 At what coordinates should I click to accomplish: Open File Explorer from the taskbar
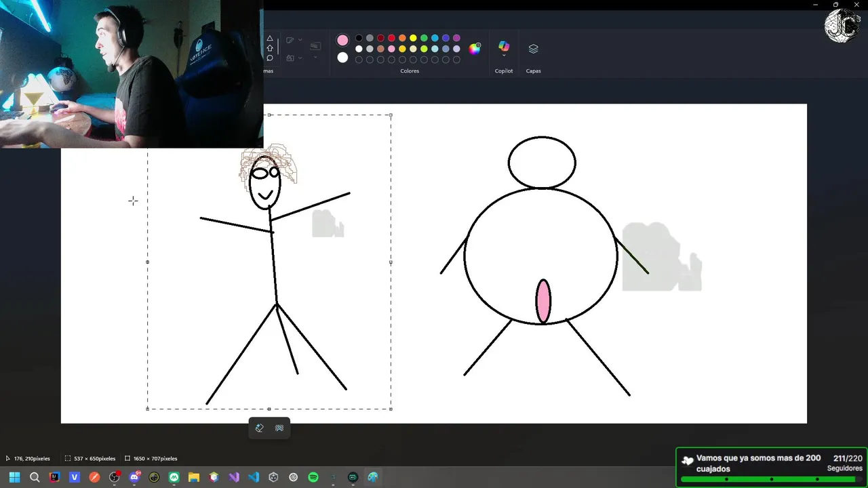coord(194,477)
